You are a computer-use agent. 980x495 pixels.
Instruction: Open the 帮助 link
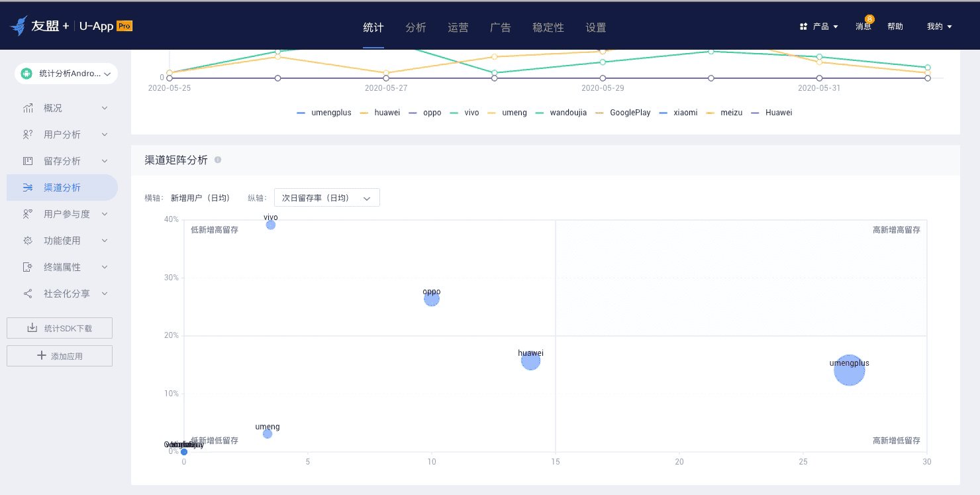point(895,27)
